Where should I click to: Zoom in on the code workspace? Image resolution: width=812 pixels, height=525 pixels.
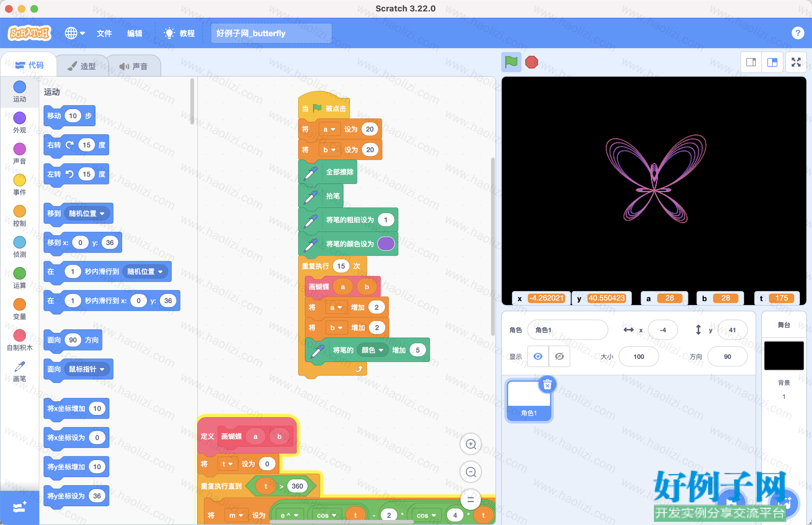pyautogui.click(x=471, y=444)
